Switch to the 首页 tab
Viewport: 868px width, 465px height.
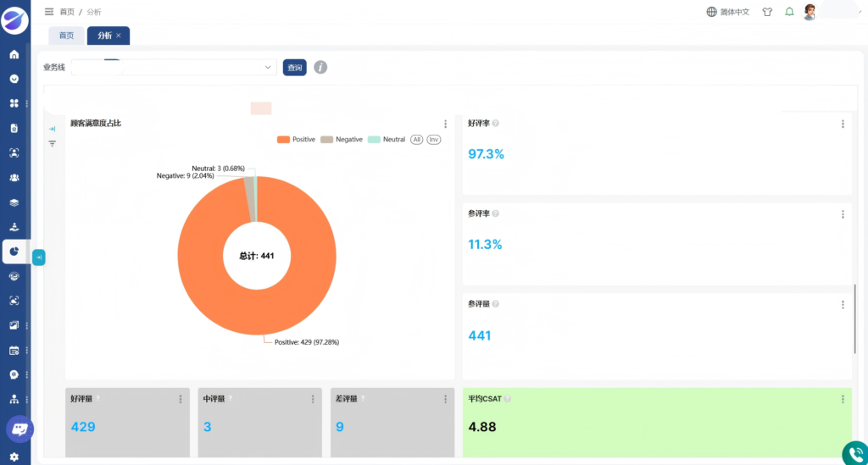66,36
